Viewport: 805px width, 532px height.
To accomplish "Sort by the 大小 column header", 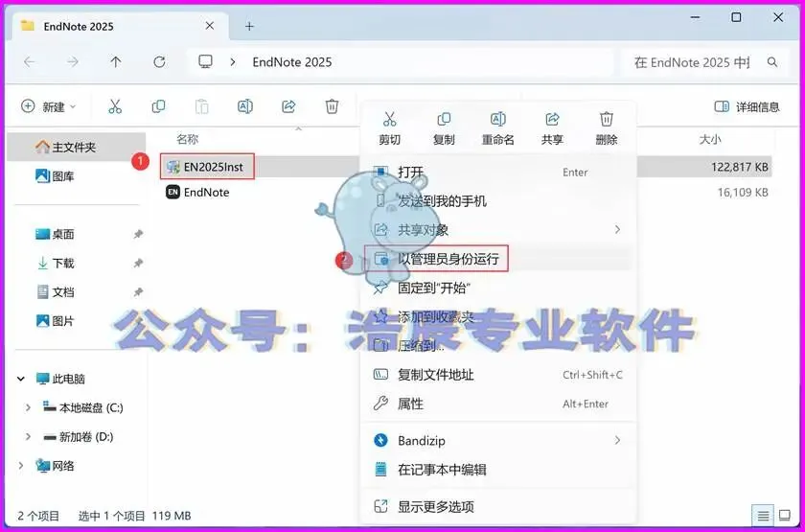I will click(x=710, y=139).
